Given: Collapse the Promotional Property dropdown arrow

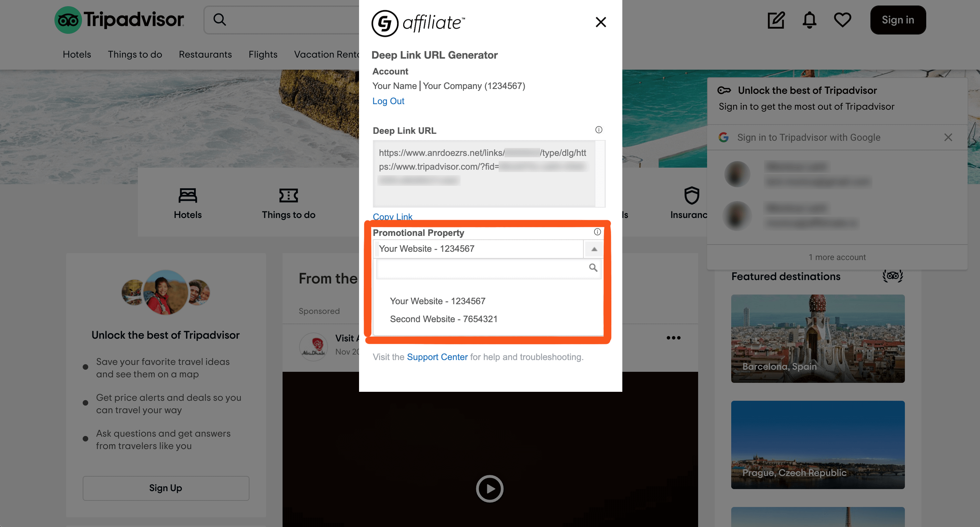Looking at the screenshot, I should (x=594, y=249).
